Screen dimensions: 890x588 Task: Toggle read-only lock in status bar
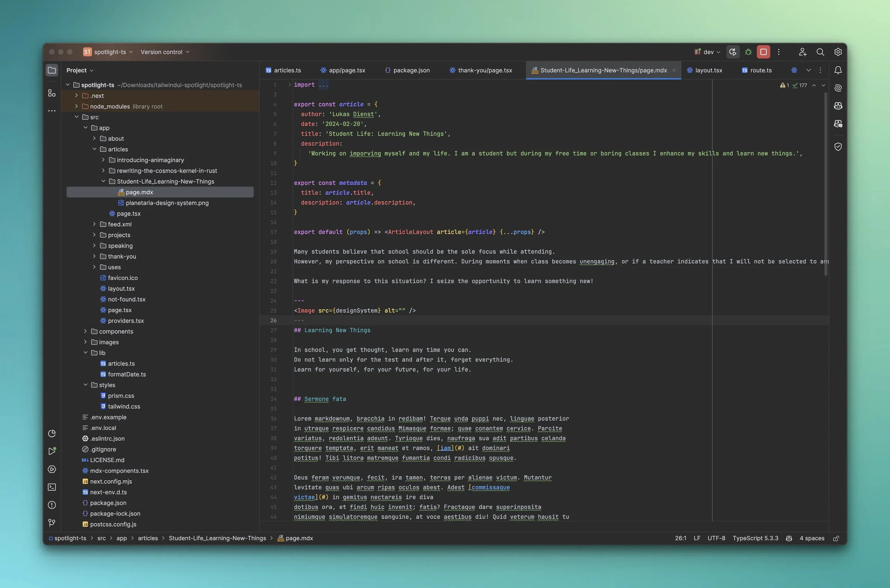pyautogui.click(x=836, y=538)
